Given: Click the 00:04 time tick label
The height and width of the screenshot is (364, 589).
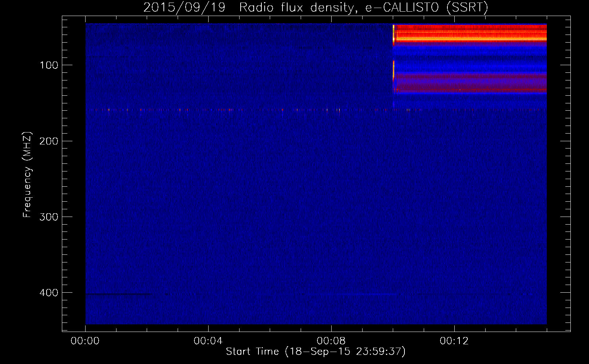Looking at the screenshot, I should coord(208,341).
